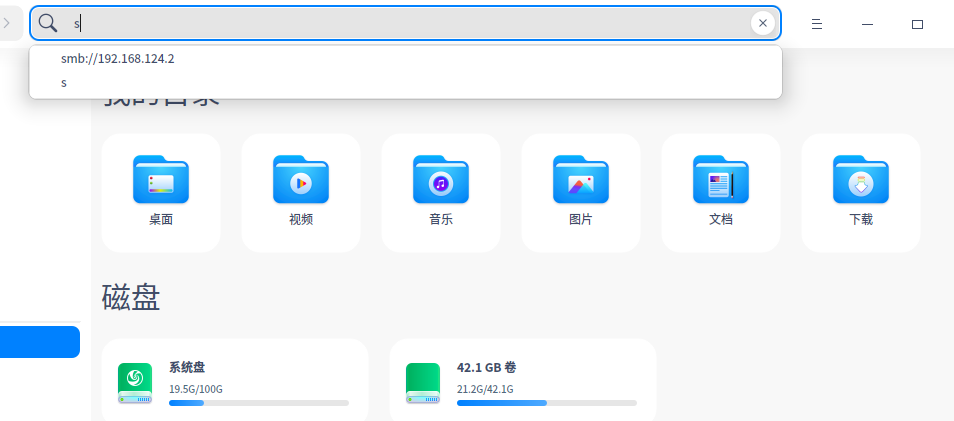Click inside the search address field
Screen dimensions: 954x421
tap(405, 23)
